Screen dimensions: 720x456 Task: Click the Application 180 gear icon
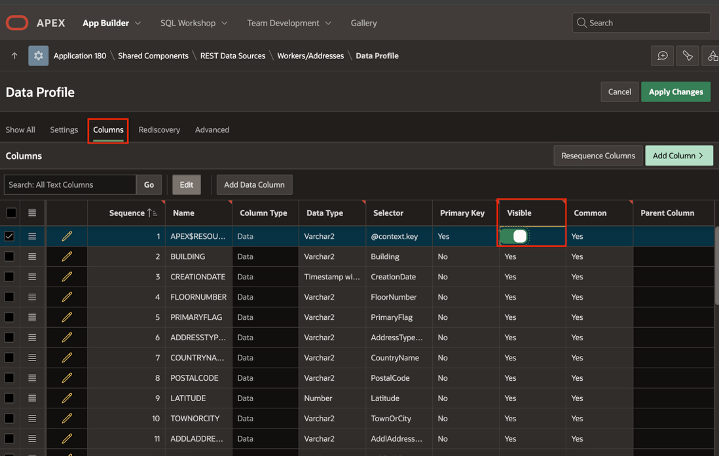click(38, 56)
